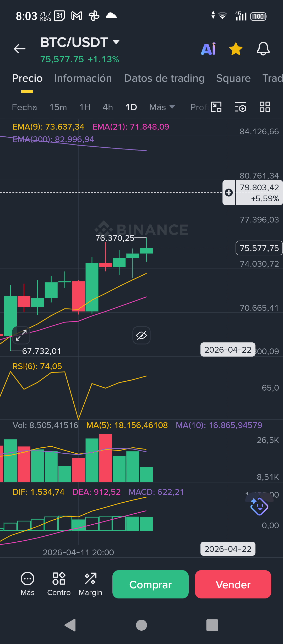Switch to the Información tab

(x=83, y=78)
